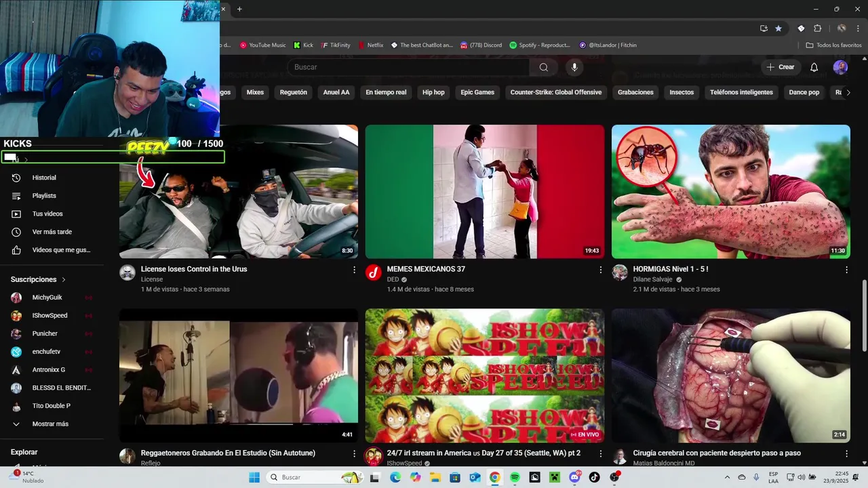Open weather widget showing 14°C Nublado
868x488 pixels.
(x=27, y=477)
